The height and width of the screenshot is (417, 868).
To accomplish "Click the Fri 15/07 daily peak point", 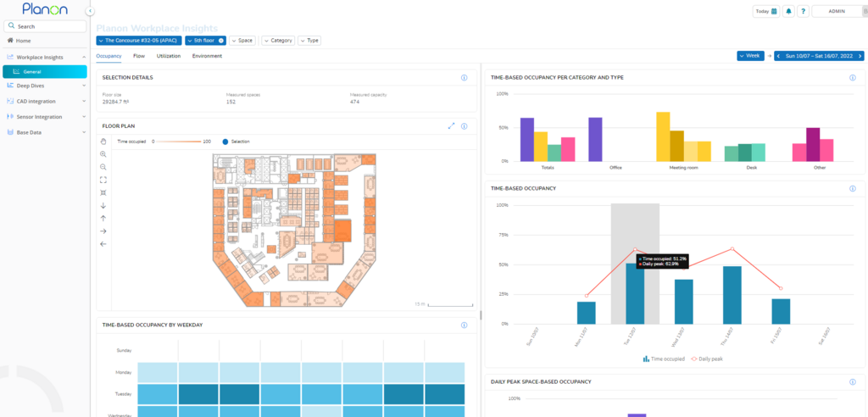I will 781,288.
